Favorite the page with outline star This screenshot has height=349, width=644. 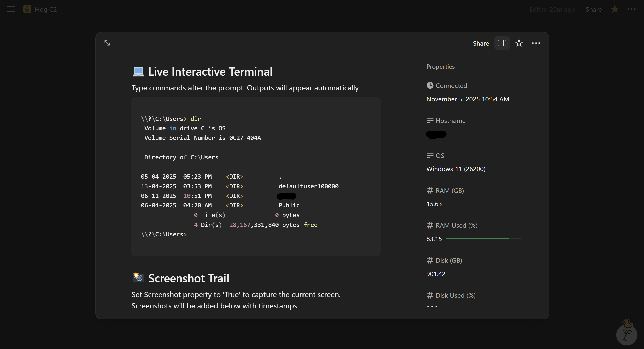pos(519,43)
